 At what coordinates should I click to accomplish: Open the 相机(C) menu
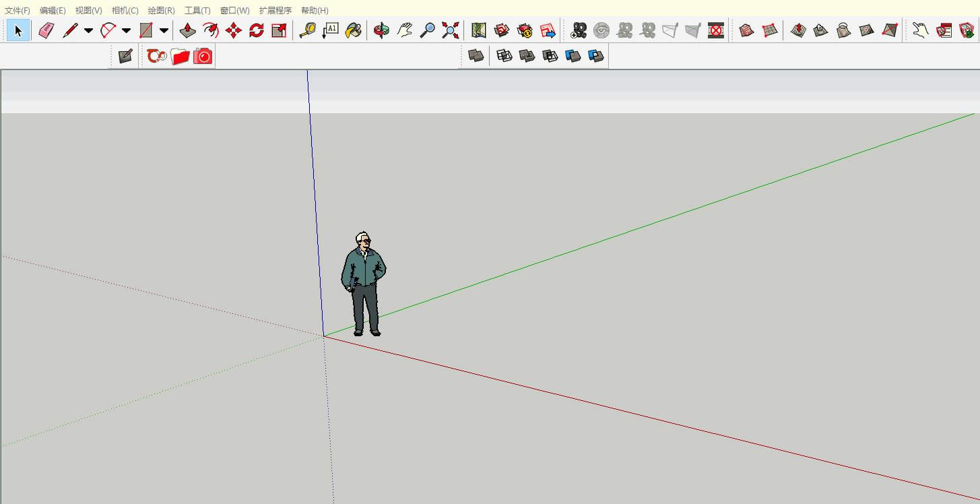pos(125,10)
